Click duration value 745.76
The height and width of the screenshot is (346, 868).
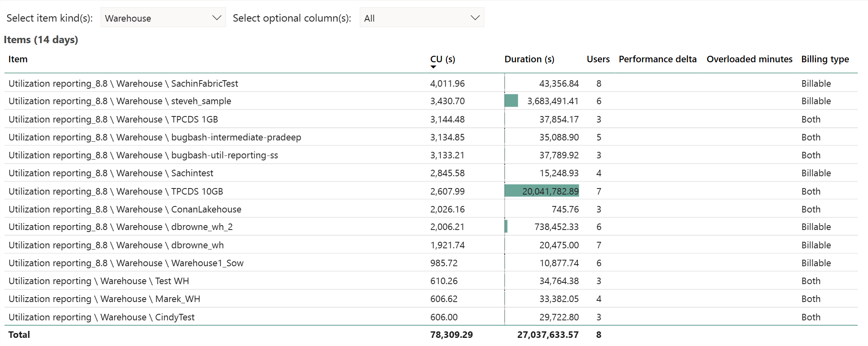pyautogui.click(x=565, y=209)
